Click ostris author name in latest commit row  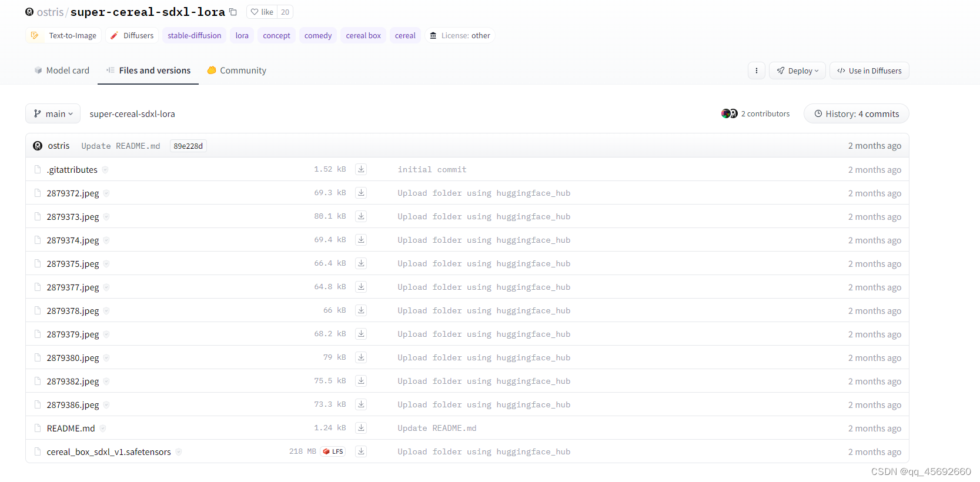59,146
